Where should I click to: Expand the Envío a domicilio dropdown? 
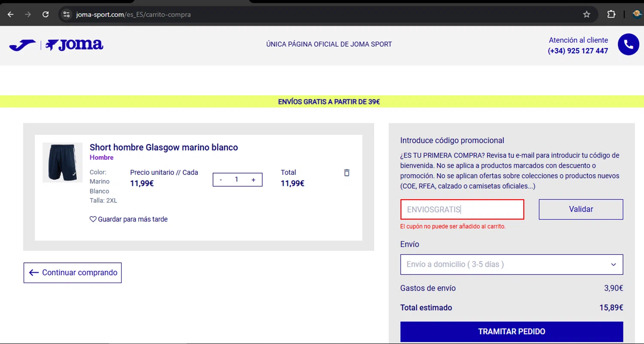coord(512,265)
